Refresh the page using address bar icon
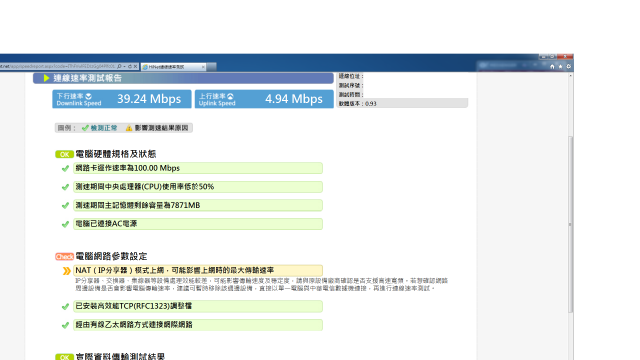 click(x=130, y=66)
